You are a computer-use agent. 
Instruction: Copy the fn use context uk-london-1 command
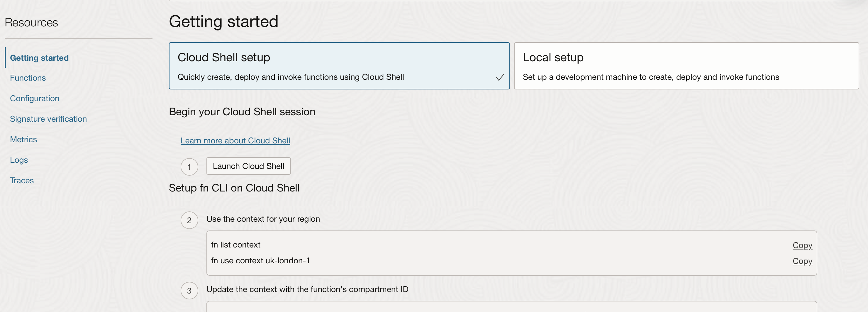coord(802,261)
